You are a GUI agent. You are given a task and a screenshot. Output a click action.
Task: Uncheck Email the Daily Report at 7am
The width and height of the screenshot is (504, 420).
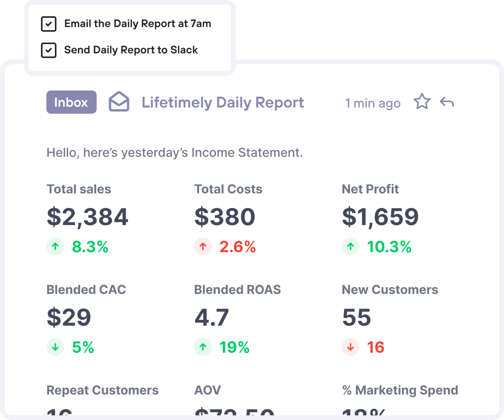click(49, 24)
